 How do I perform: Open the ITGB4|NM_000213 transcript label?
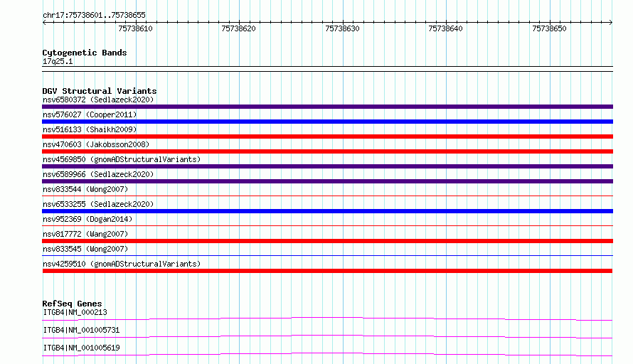click(x=75, y=312)
